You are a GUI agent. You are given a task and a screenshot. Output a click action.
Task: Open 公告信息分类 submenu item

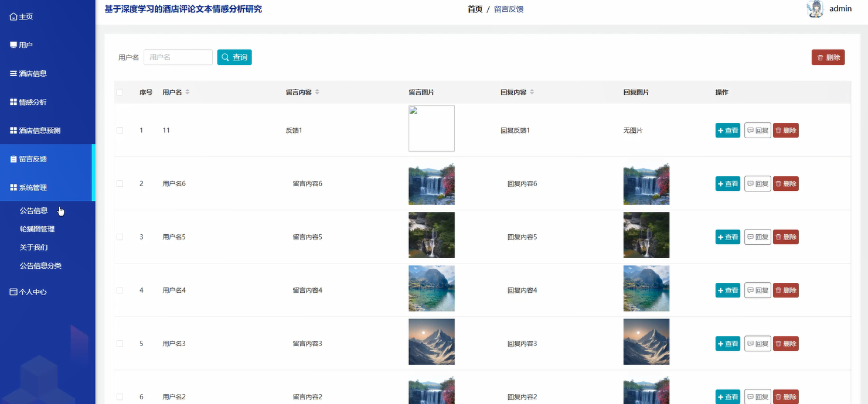(41, 265)
